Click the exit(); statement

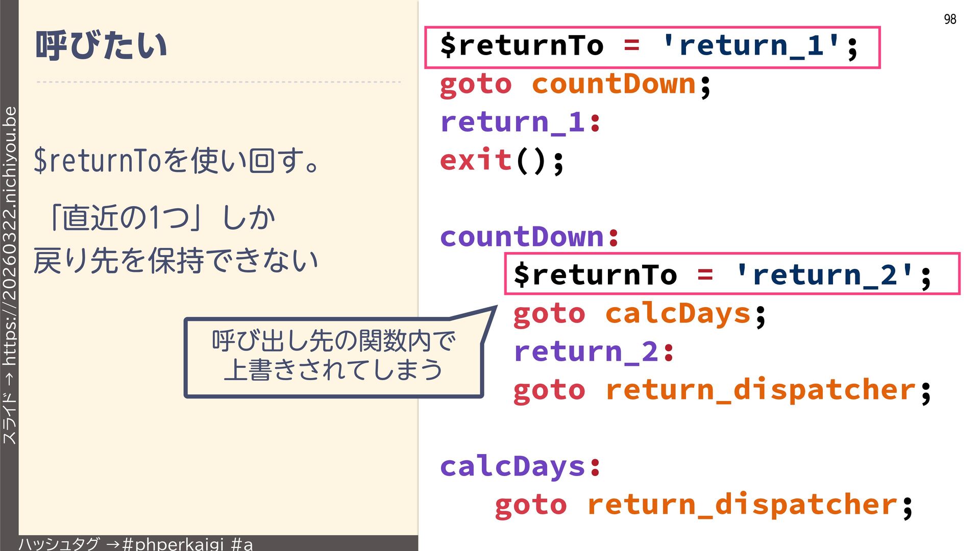tap(502, 161)
